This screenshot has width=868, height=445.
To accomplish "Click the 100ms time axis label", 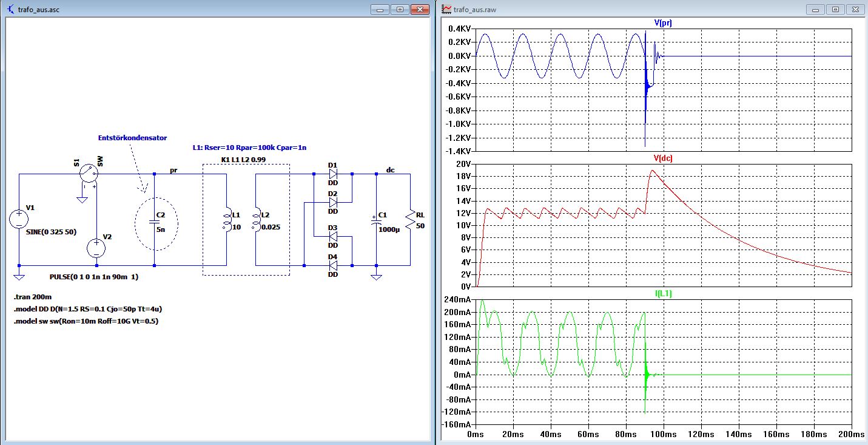I will [663, 435].
